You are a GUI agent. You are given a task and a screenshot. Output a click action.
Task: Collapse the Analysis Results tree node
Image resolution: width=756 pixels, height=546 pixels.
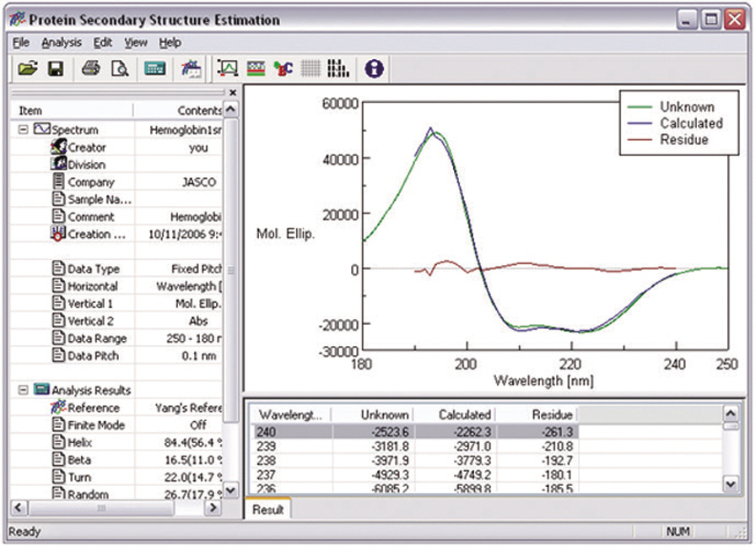(23, 391)
